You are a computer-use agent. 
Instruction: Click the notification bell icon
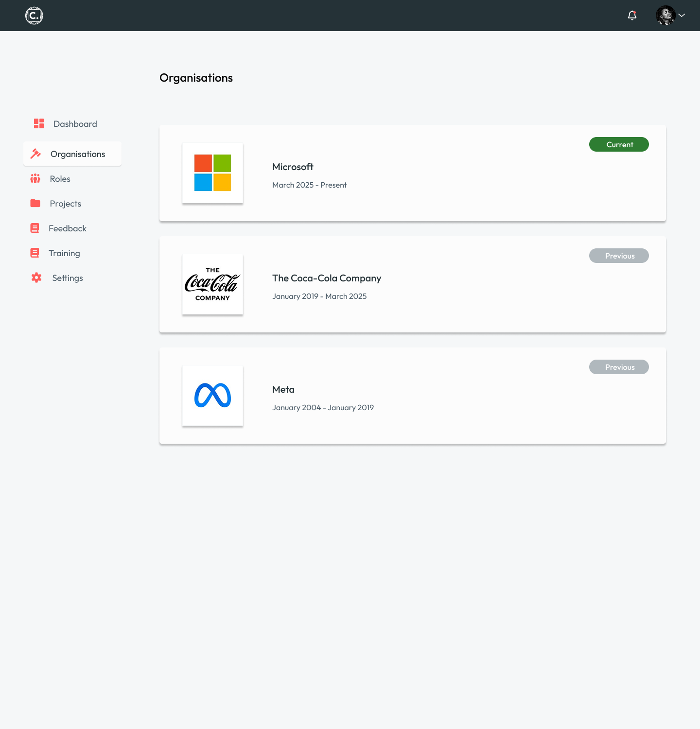(632, 16)
